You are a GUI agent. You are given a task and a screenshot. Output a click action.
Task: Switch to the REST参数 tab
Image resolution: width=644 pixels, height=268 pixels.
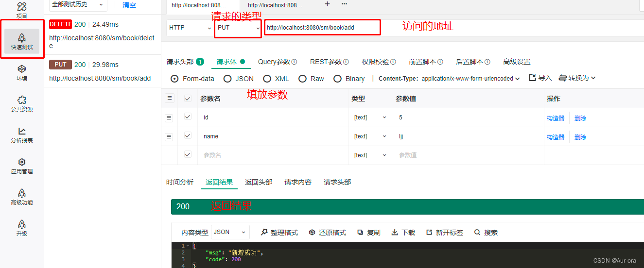pyautogui.click(x=329, y=62)
